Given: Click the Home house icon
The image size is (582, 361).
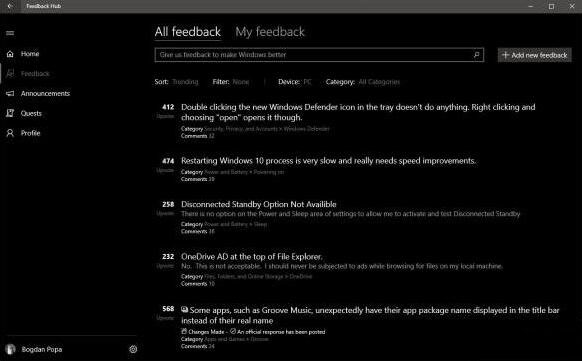Looking at the screenshot, I should [10, 54].
